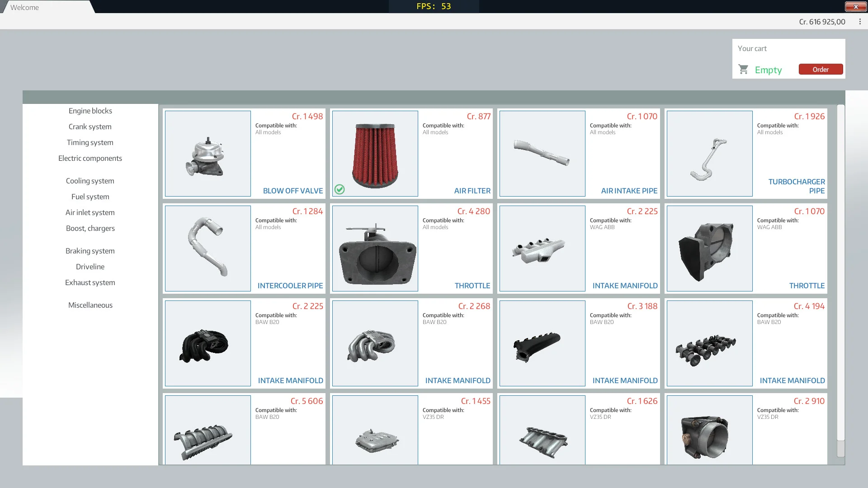Open the Air inlet system category
Viewport: 868px width, 488px height.
pyautogui.click(x=90, y=212)
